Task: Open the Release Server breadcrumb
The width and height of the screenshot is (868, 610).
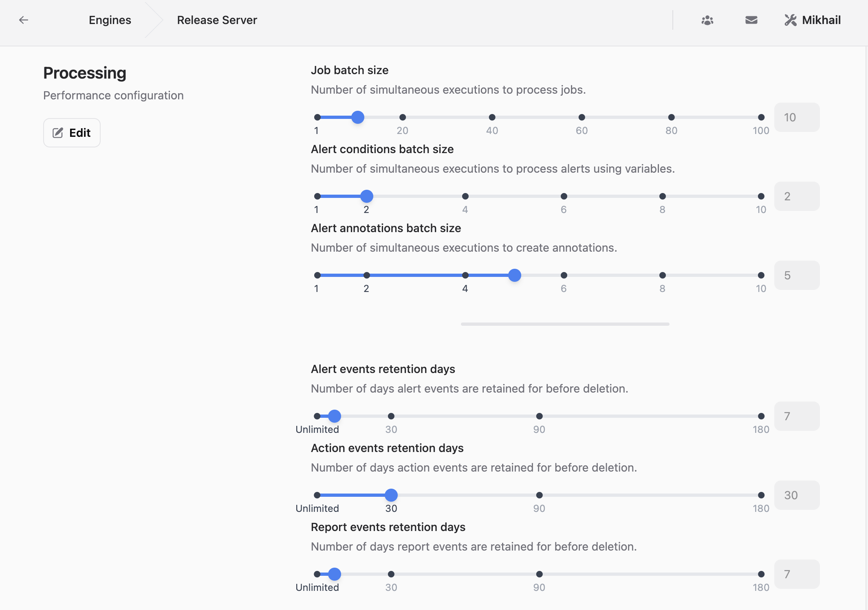Action: point(217,20)
